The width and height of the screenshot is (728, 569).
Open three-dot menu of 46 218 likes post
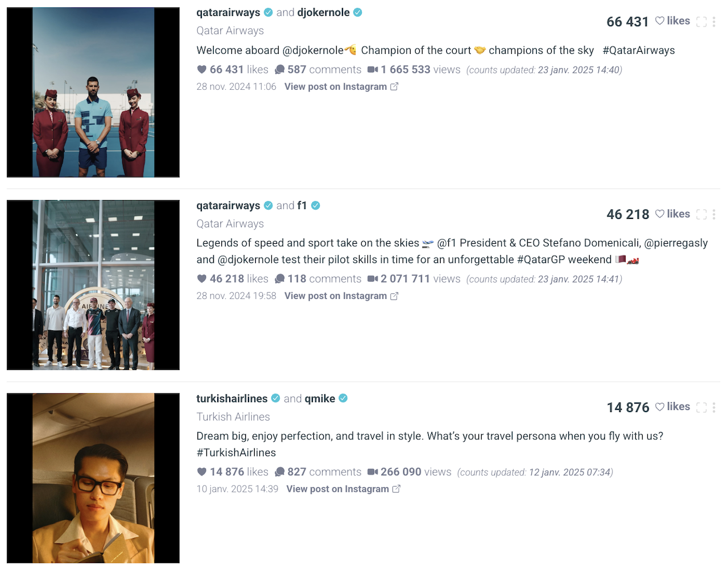point(714,214)
